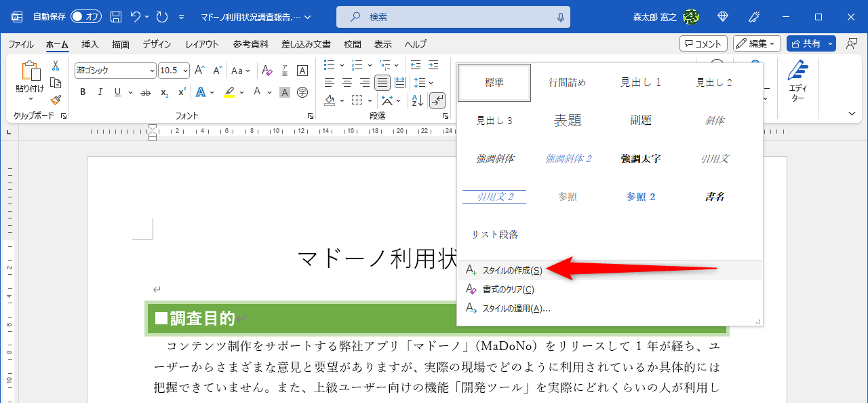
Task: Toggle bold formatting
Action: pos(82,92)
